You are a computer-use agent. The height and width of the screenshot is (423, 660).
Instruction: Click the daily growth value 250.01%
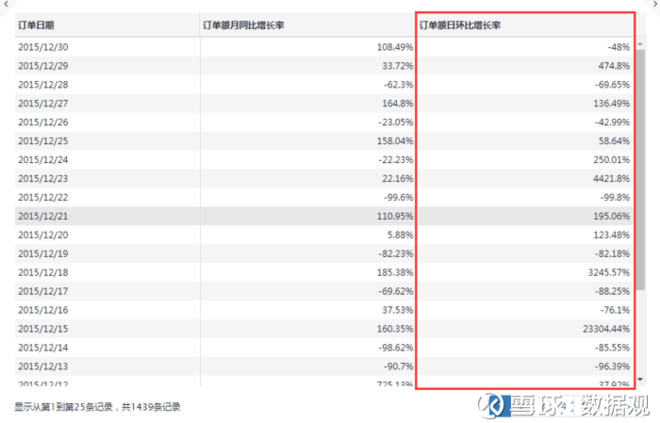click(612, 160)
